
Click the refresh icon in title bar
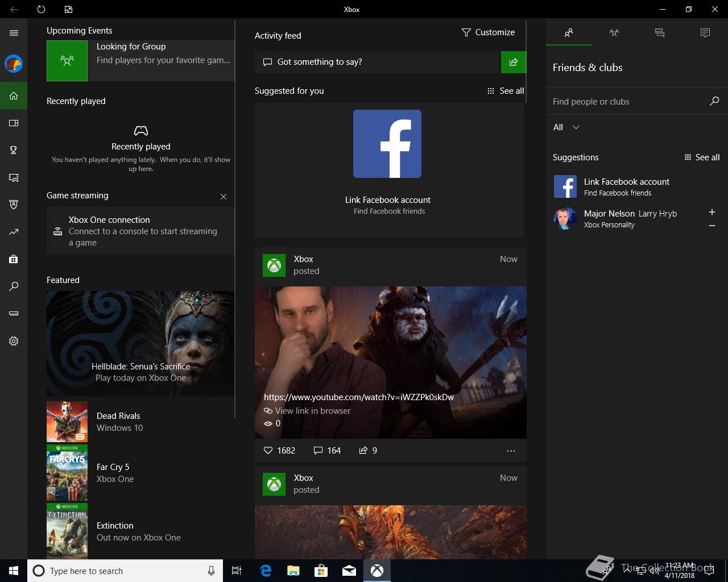click(41, 9)
